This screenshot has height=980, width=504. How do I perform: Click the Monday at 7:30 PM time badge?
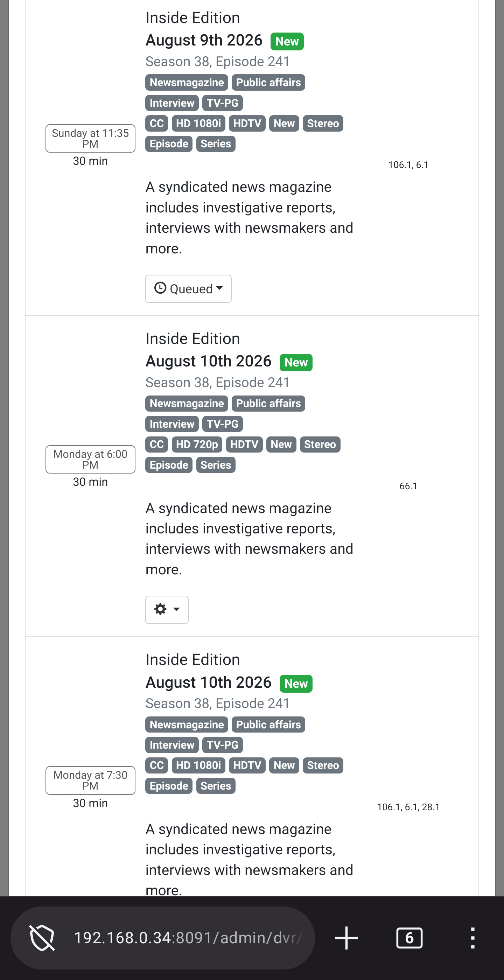tap(90, 780)
